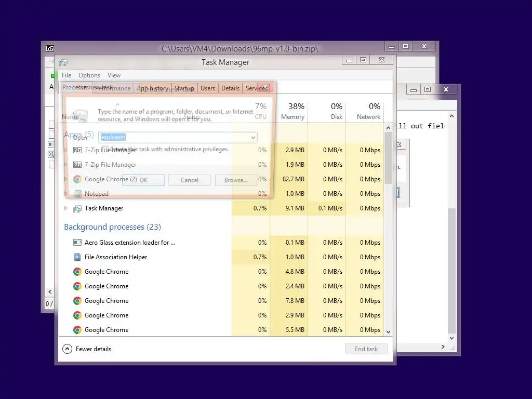This screenshot has height=399, width=532.
Task: Click the File Association Helper icon
Action: (77, 257)
